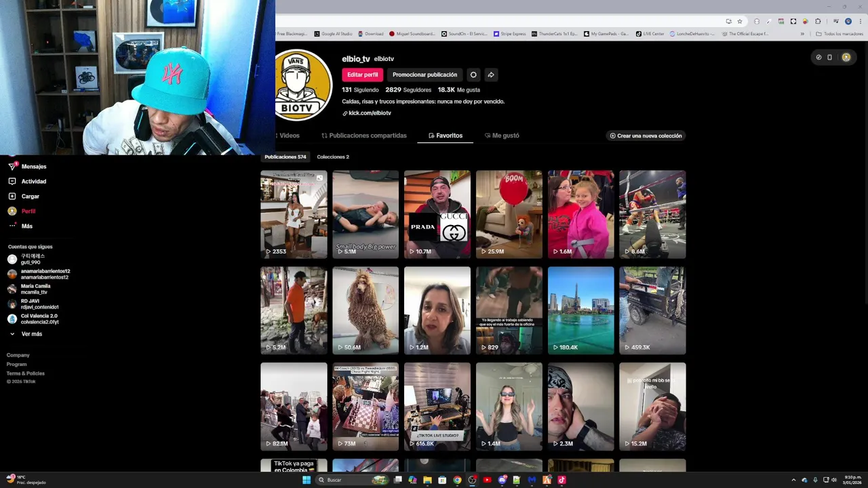
Task: Open Google AI Studio bookmark
Action: point(332,34)
